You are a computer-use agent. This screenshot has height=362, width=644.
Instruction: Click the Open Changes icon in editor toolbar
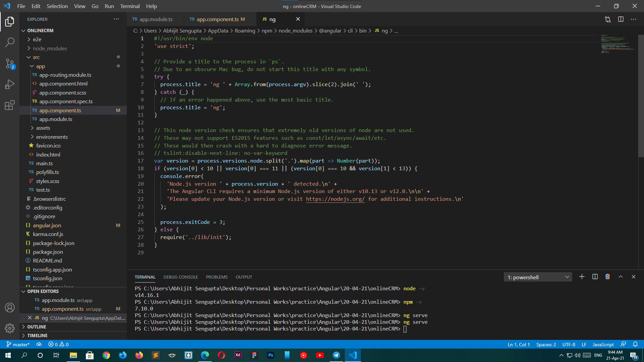[x=607, y=19]
